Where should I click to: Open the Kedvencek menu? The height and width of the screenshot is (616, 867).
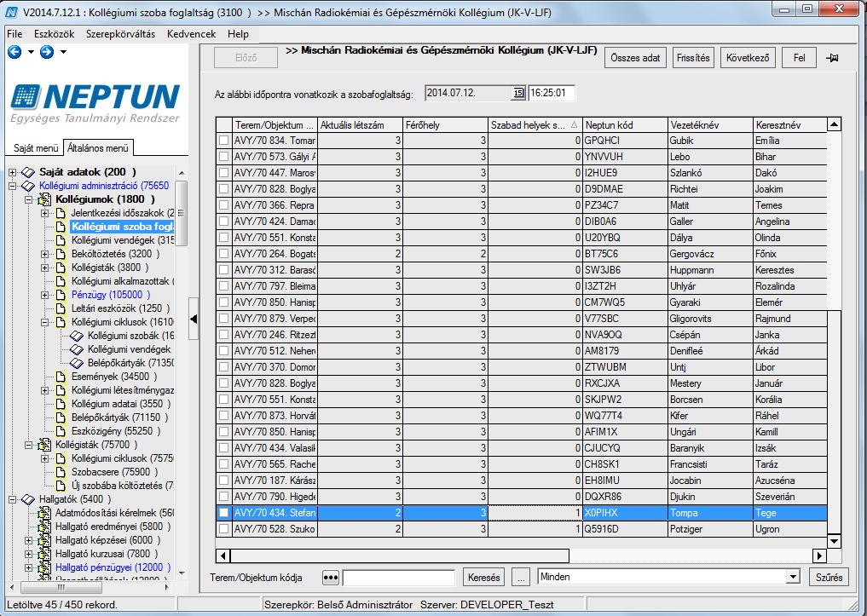(x=191, y=34)
